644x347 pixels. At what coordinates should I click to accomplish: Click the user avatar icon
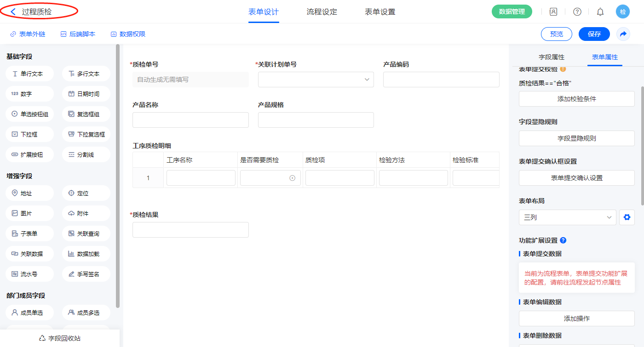pos(622,12)
